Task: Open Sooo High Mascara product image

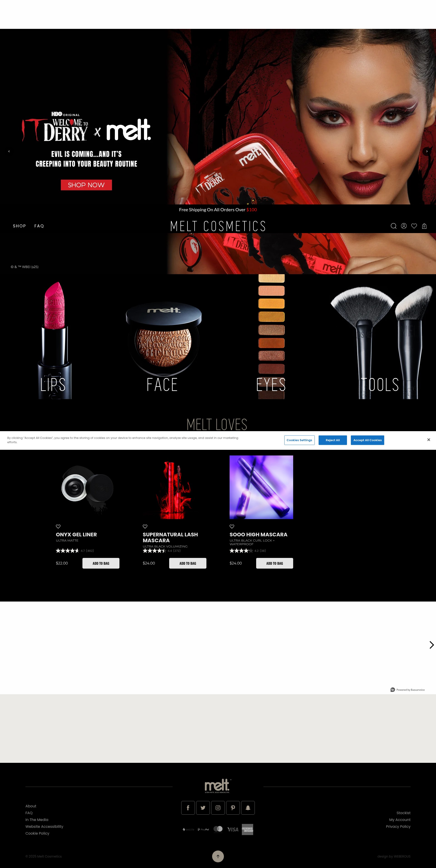Action: 261,487
